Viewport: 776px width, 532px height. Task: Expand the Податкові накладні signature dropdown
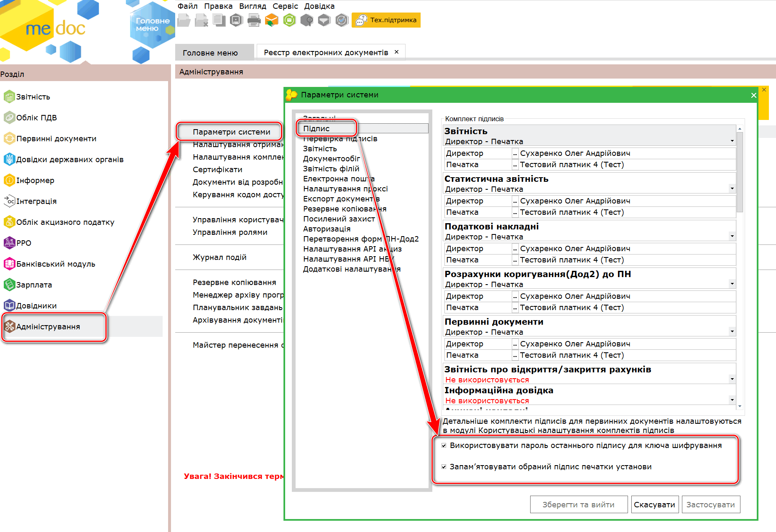(732, 236)
